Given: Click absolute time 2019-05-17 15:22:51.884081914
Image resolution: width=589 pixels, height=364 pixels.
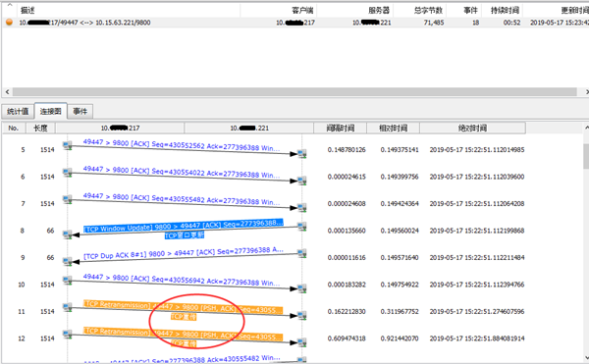Looking at the screenshot, I should (x=477, y=338).
